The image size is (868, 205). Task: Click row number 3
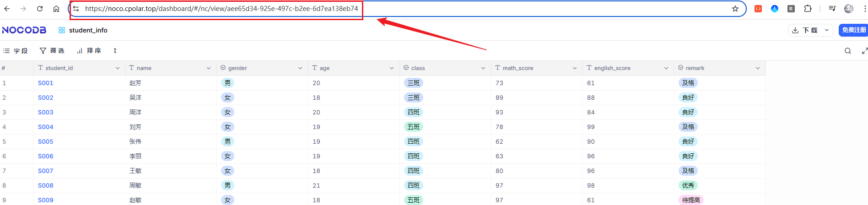coord(4,112)
